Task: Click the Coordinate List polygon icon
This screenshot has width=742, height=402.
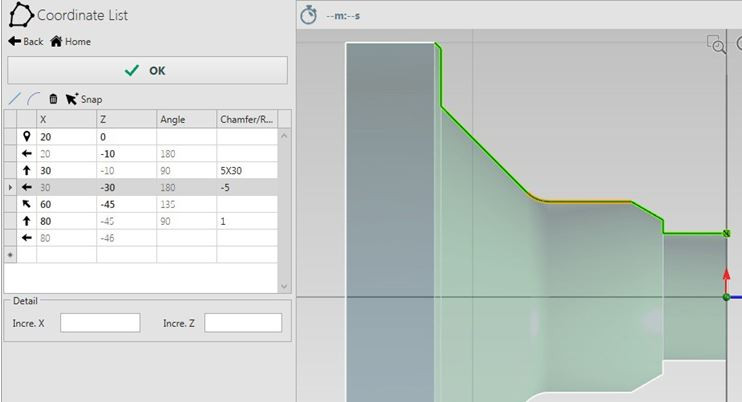Action: coord(20,16)
